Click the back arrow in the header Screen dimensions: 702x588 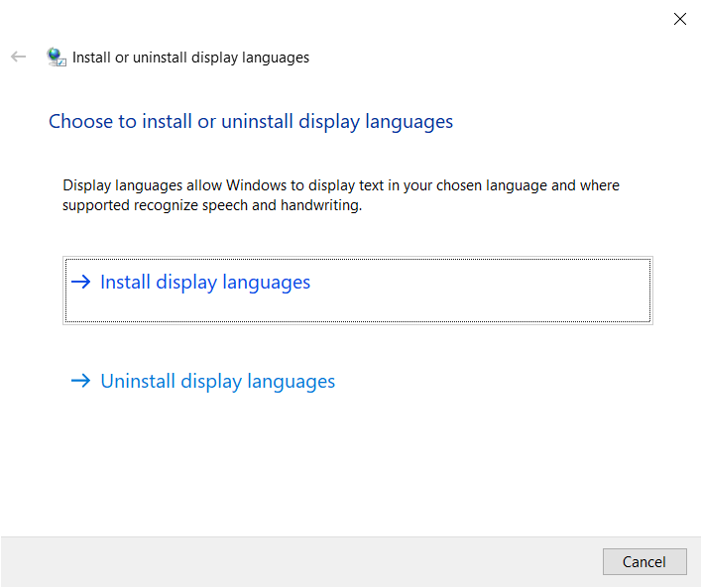coord(19,57)
